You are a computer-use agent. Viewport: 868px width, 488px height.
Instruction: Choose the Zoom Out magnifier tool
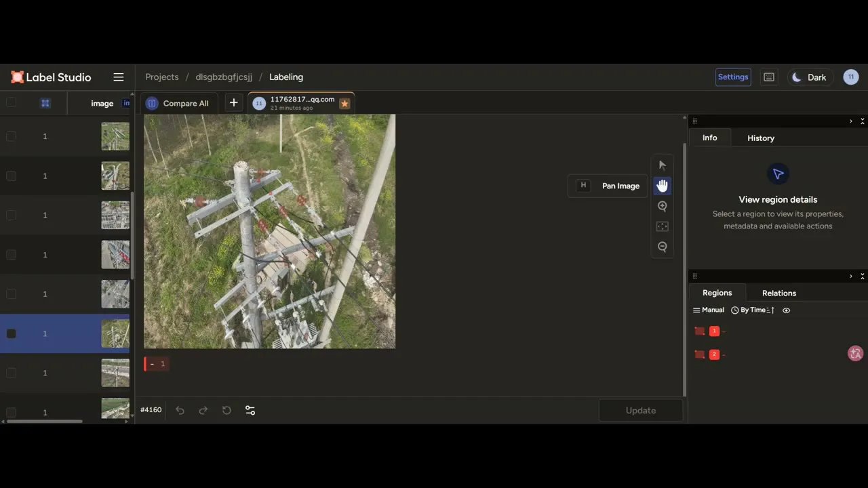[663, 247]
